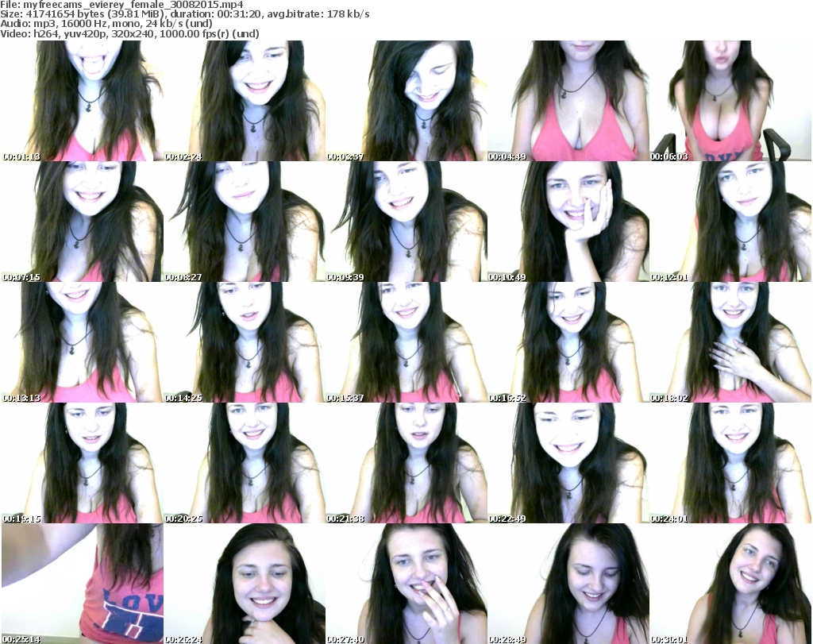This screenshot has width=813, height=644.
Task: Select the thumbnail labeled 00:20:25
Action: pyautogui.click(x=245, y=463)
